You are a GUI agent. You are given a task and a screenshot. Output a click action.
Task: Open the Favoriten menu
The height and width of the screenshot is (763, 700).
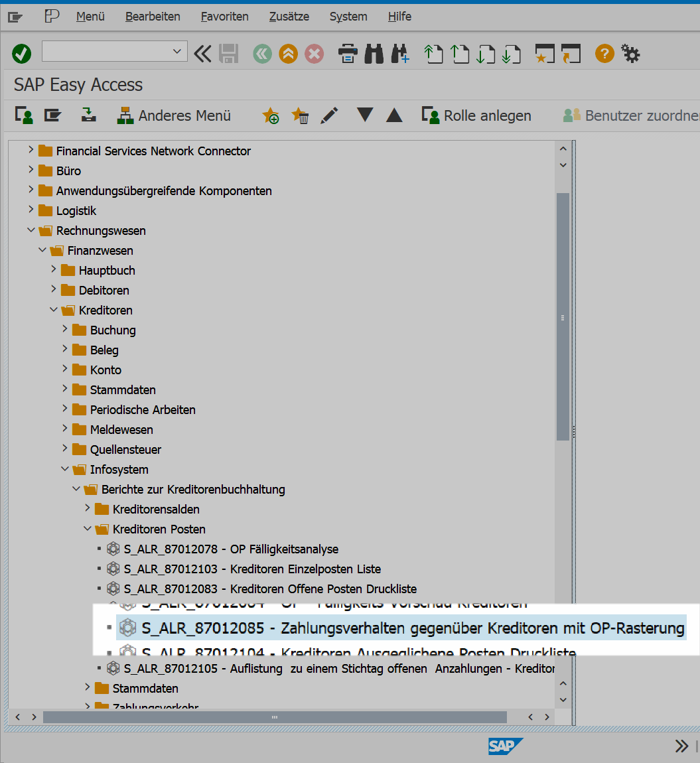point(225,17)
